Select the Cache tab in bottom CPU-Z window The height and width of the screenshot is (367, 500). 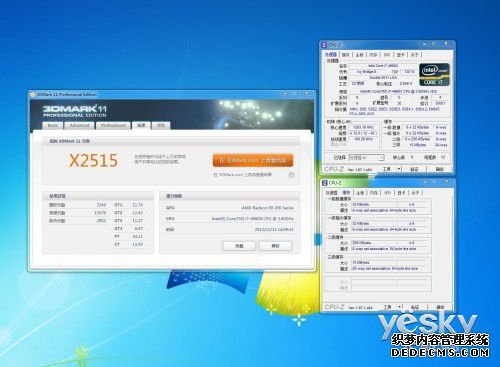pyautogui.click(x=346, y=193)
